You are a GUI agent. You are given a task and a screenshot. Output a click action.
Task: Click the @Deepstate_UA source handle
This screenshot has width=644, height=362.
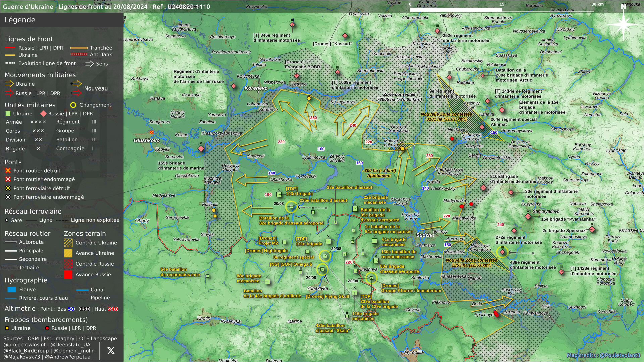(x=70, y=345)
